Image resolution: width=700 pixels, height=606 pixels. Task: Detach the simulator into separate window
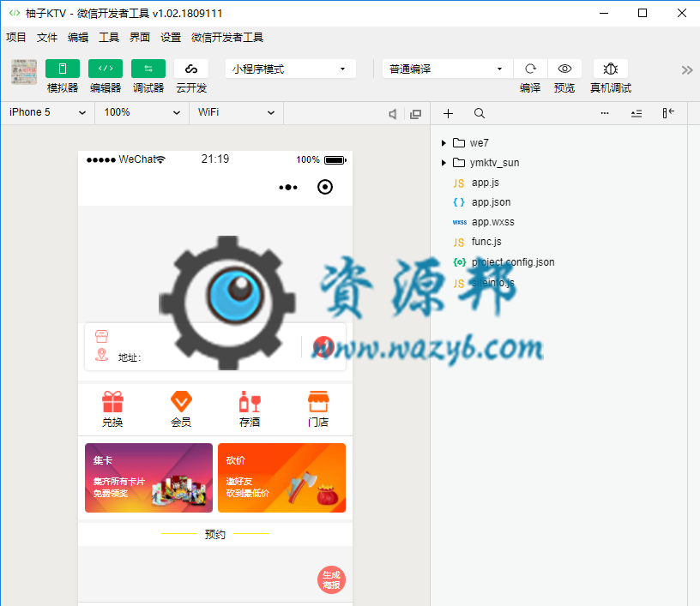[415, 114]
